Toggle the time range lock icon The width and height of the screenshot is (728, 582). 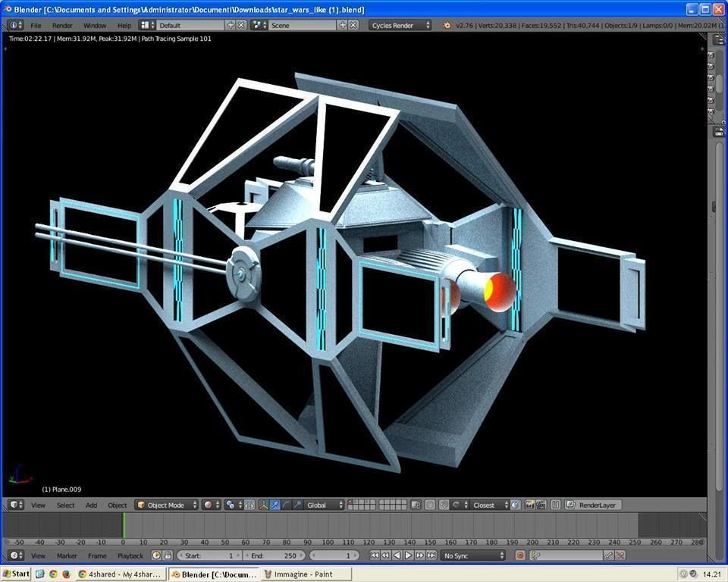168,555
